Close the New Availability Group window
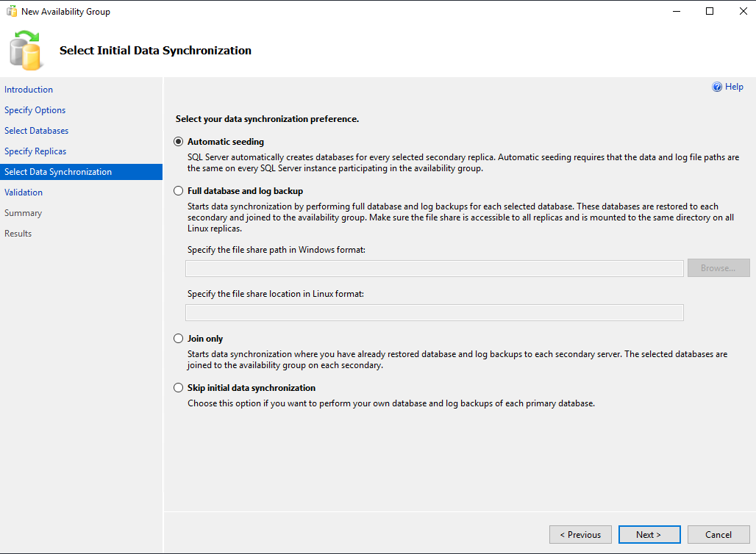 [x=743, y=11]
